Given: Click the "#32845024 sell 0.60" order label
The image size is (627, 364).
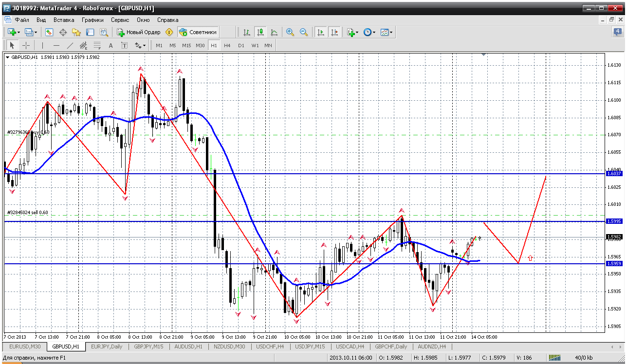Looking at the screenshot, I should tap(28, 213).
